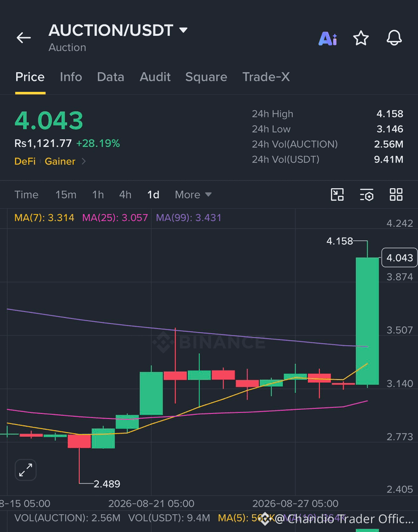This screenshot has height=532, width=418.
Task: Select the 1h timeframe
Action: tap(98, 195)
